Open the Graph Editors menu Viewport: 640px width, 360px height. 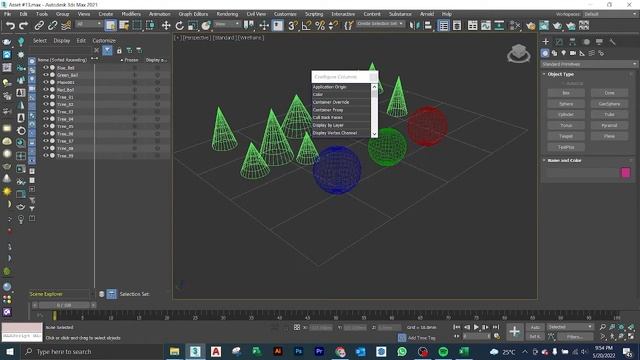tap(193, 14)
